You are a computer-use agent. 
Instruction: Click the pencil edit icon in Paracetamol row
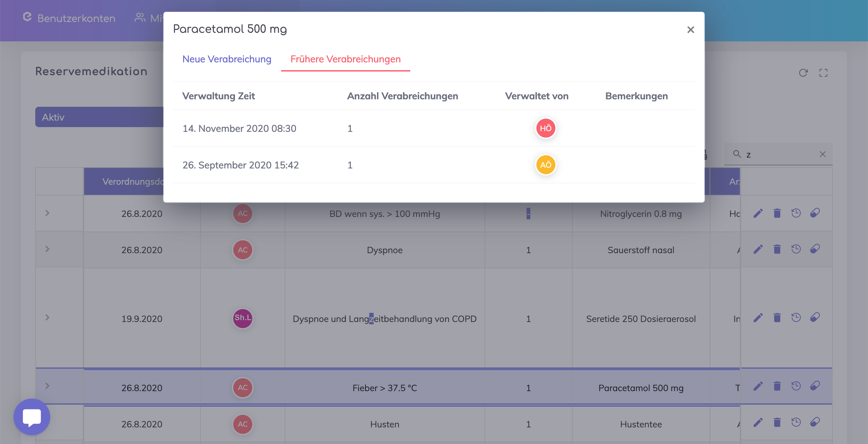758,386
